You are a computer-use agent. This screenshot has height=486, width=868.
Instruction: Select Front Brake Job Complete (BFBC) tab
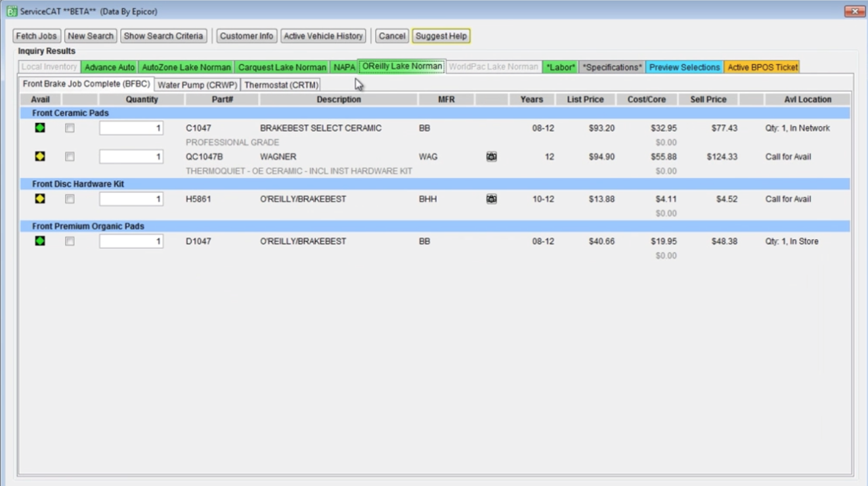pos(87,84)
